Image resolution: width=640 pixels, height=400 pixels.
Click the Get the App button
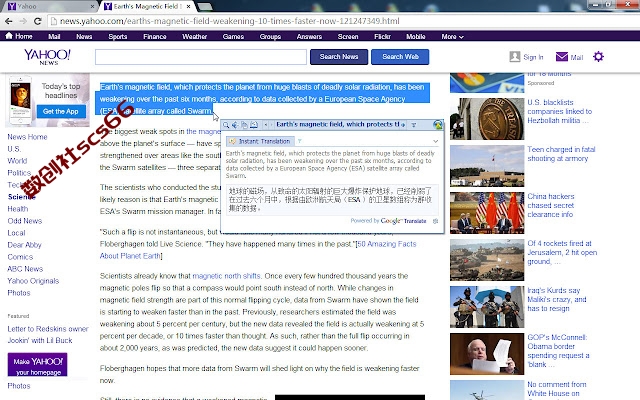(x=61, y=111)
